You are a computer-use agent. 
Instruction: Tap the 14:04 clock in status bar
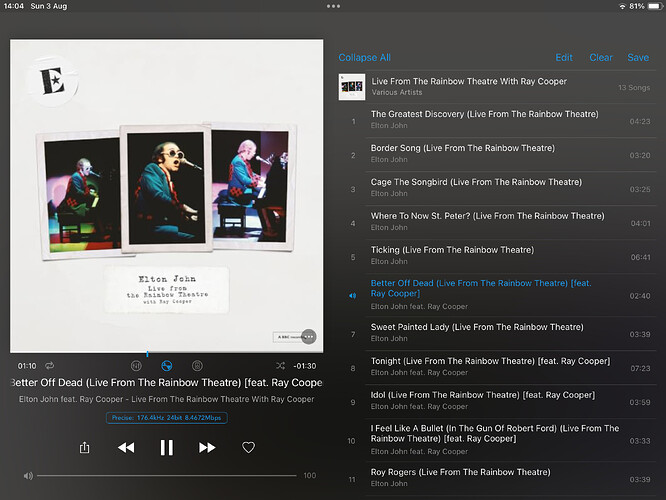pos(14,6)
